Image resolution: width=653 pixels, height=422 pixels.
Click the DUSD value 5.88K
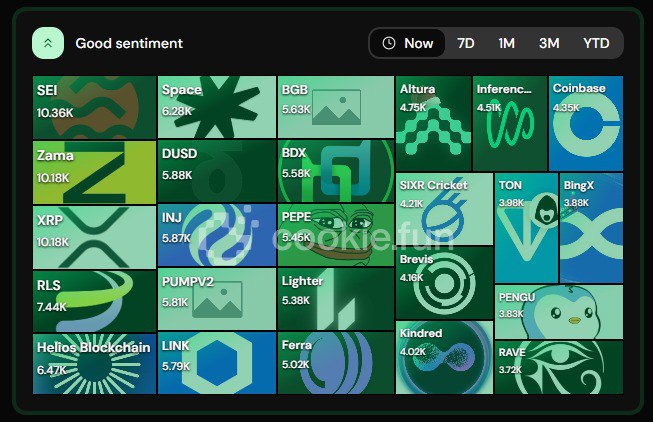pyautogui.click(x=177, y=175)
